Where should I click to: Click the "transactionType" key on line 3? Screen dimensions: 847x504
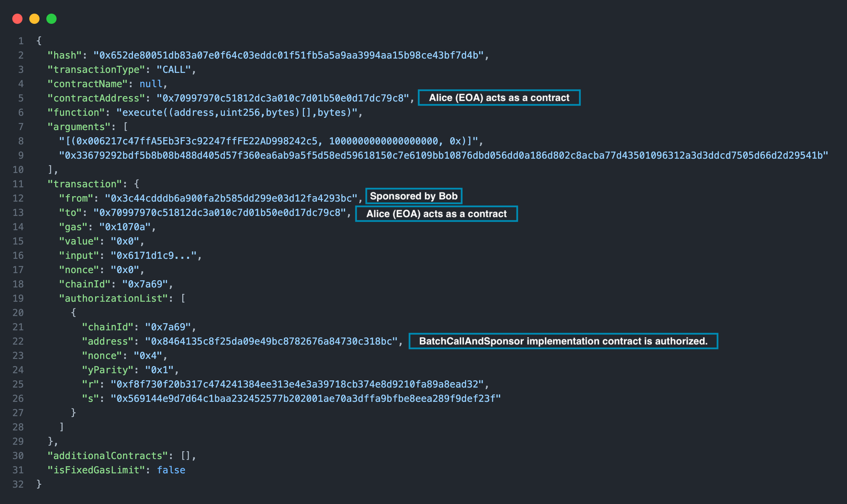click(96, 70)
